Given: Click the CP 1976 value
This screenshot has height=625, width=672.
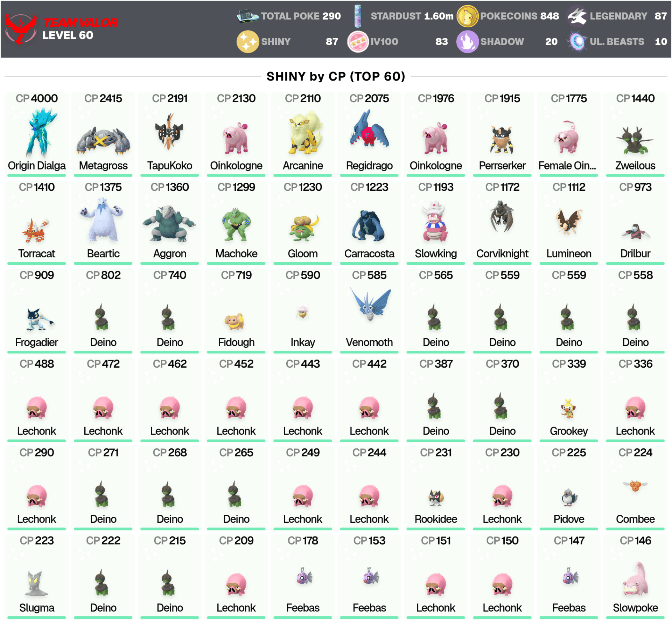Looking at the screenshot, I should [436, 98].
